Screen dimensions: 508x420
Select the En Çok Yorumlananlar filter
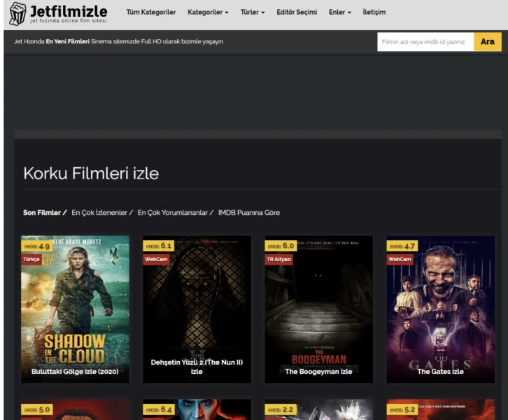173,212
